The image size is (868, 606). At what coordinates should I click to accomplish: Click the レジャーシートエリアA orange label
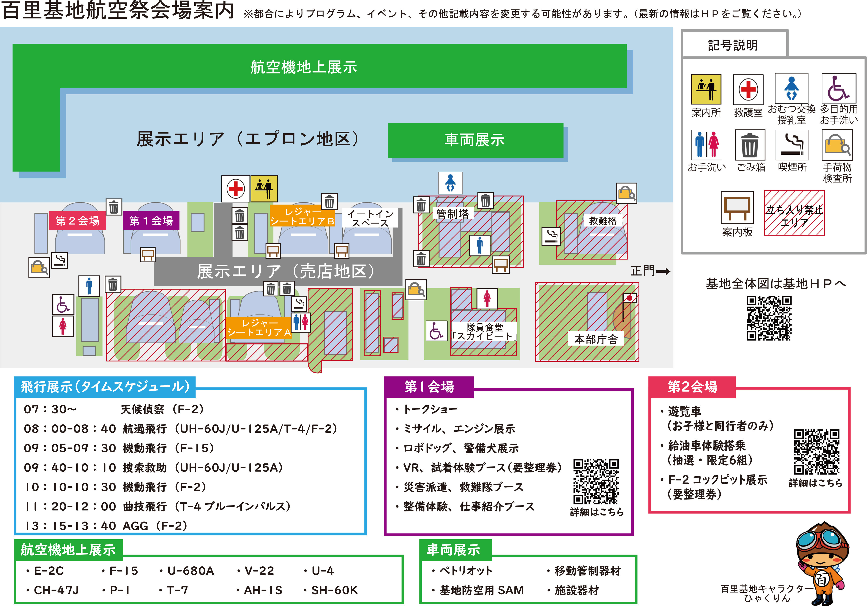259,327
